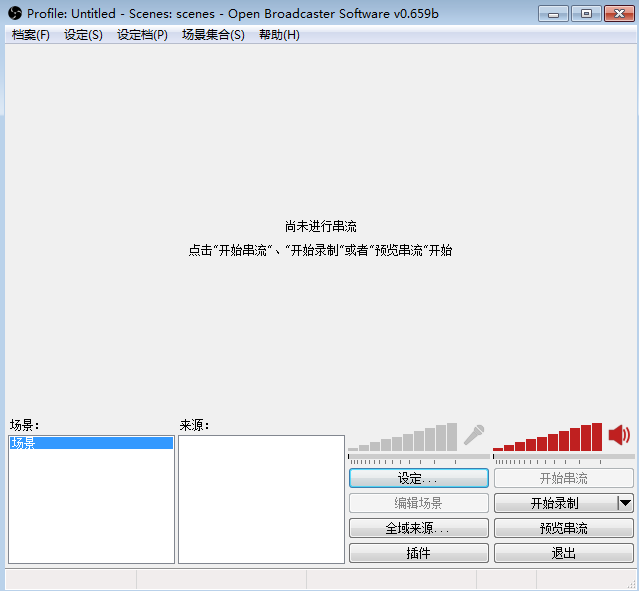Maximize the OBS window
The height and width of the screenshot is (591, 639).
coord(586,14)
